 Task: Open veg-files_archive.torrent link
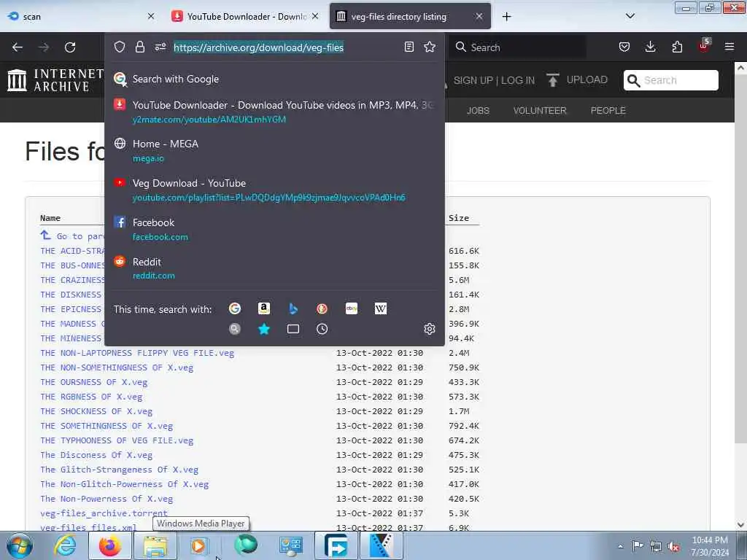pyautogui.click(x=104, y=513)
